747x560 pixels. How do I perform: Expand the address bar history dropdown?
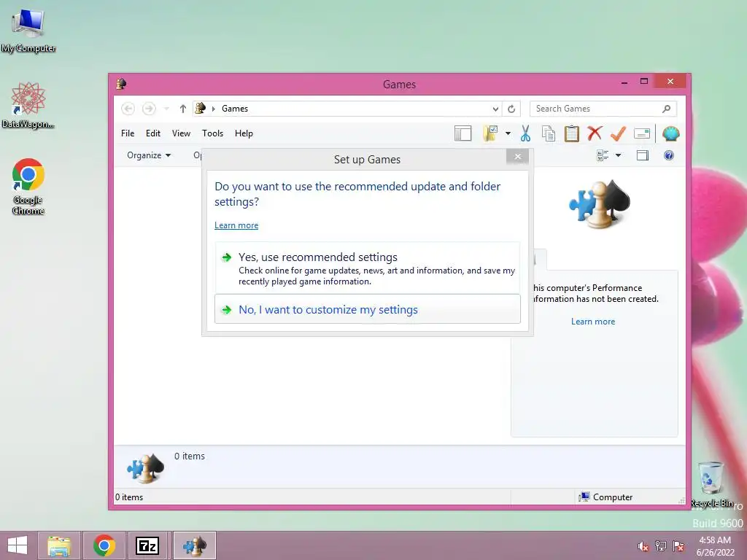[495, 109]
